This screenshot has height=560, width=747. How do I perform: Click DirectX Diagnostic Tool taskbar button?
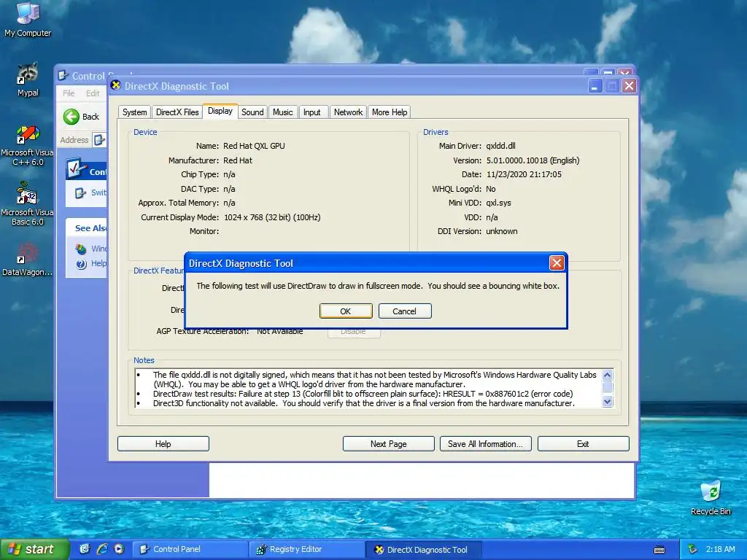(424, 550)
